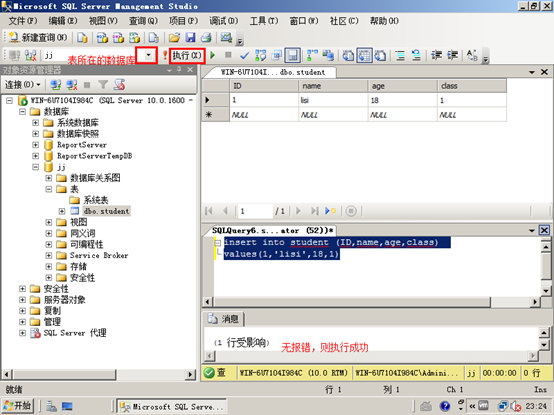Image resolution: width=554 pixels, height=415 pixels.
Task: Expand the dbo.student table node
Action: [62, 211]
